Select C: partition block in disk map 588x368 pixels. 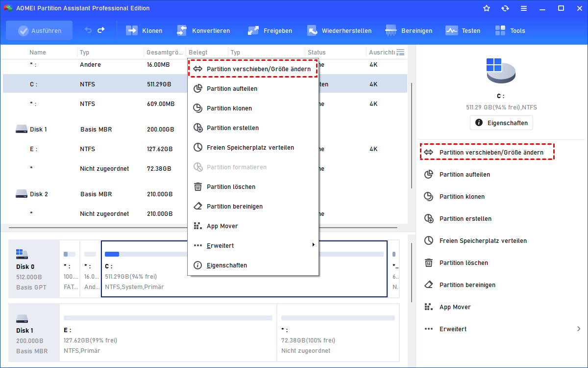tap(244, 269)
